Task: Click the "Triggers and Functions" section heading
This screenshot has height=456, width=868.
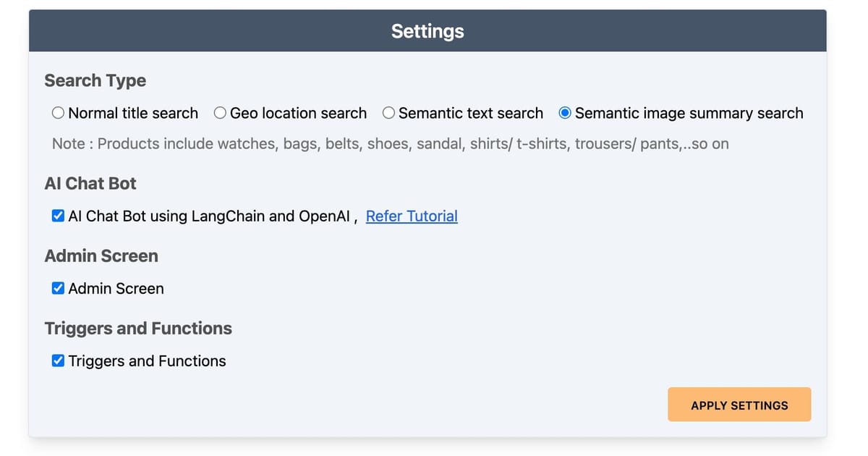Action: pos(138,328)
